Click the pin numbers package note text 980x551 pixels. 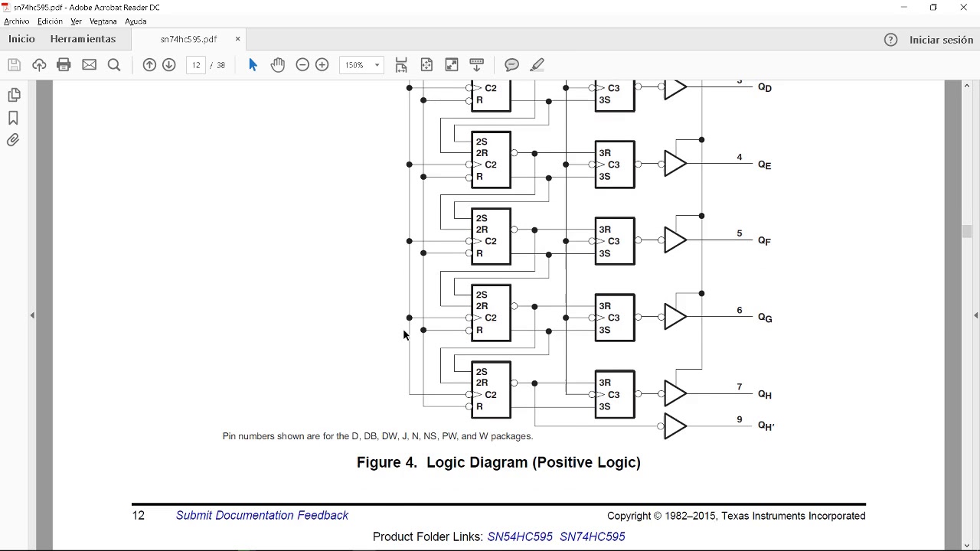click(x=377, y=436)
